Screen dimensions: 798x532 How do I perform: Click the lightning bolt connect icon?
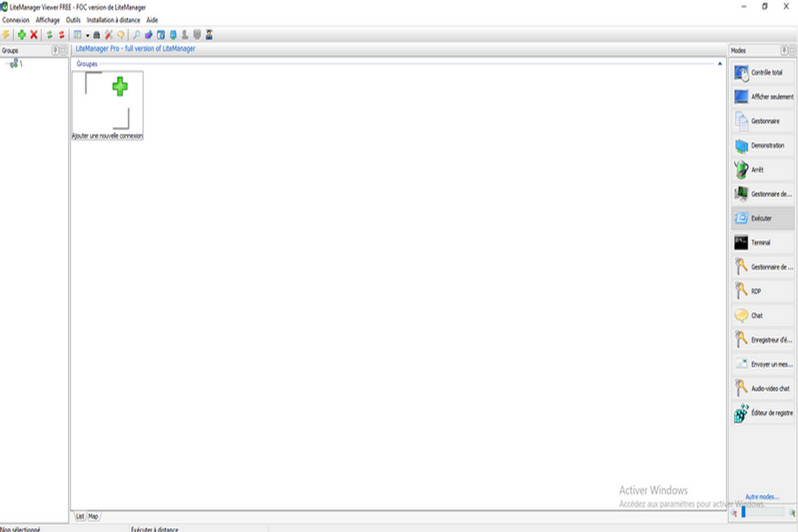7,35
